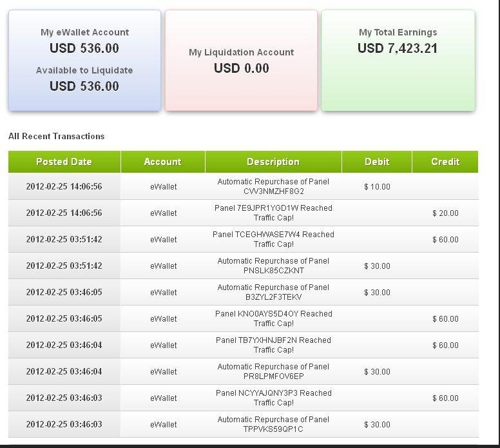Click the date in the NCYYAJQNY3P3 row
500x448 pixels.
tap(64, 398)
